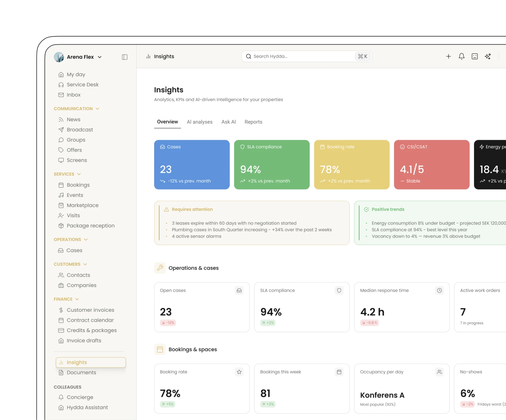Viewport: 506px width, 420px height.
Task: Click the inbox icon on Open cases card
Action: (239, 290)
